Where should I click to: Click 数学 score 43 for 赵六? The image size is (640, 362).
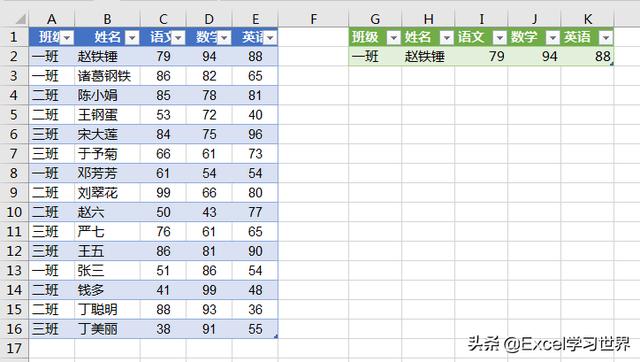209,212
